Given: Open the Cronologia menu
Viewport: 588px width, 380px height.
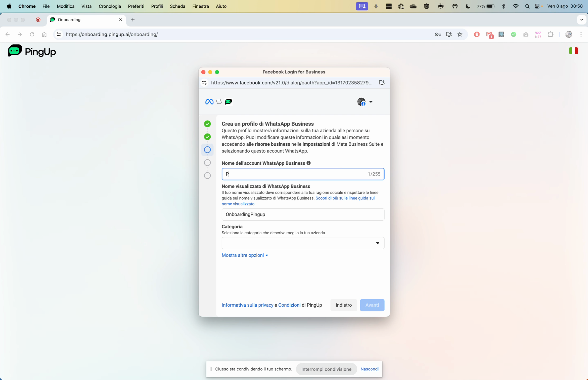Looking at the screenshot, I should (110, 6).
